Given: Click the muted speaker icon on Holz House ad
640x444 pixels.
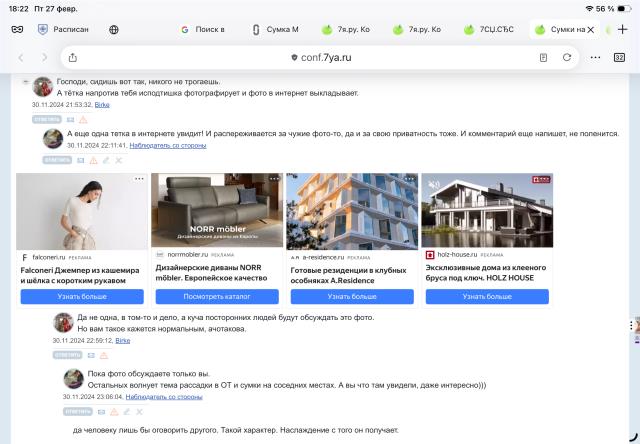Looking at the screenshot, I should click(434, 184).
